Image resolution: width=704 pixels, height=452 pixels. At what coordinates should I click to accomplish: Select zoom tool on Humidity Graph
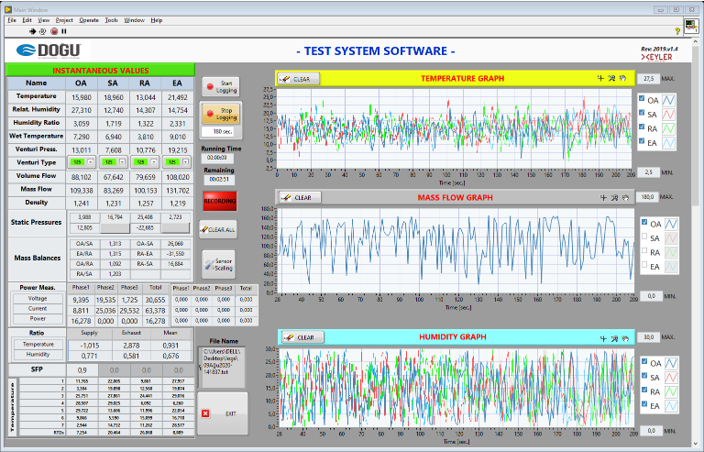pos(614,338)
